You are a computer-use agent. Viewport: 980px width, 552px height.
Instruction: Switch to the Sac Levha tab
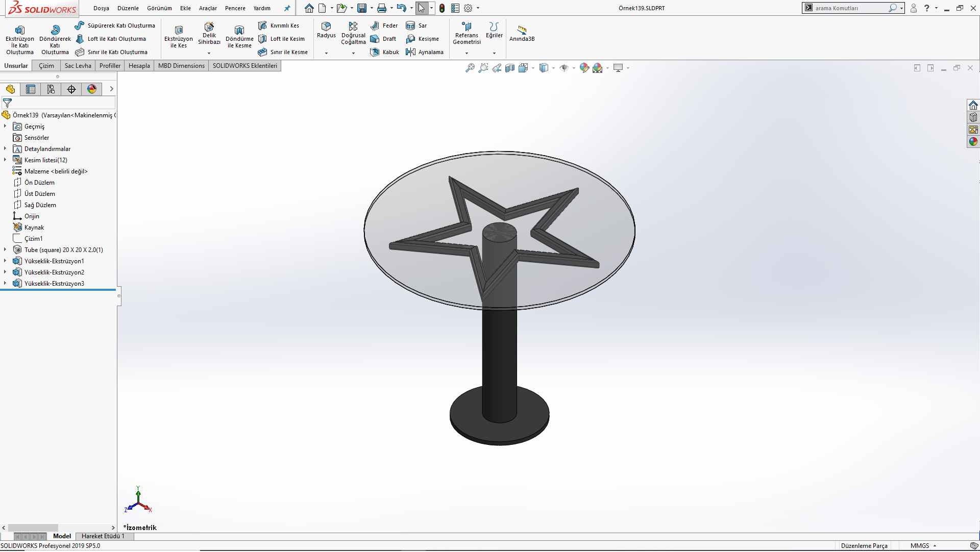(78, 66)
